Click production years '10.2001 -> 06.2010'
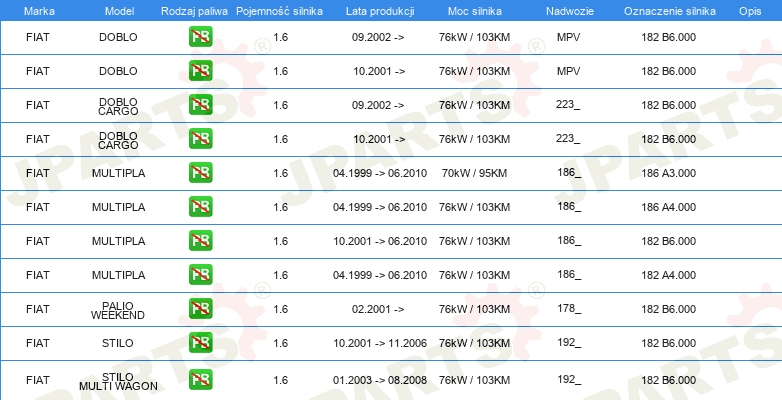The image size is (782, 400). pyautogui.click(x=380, y=241)
